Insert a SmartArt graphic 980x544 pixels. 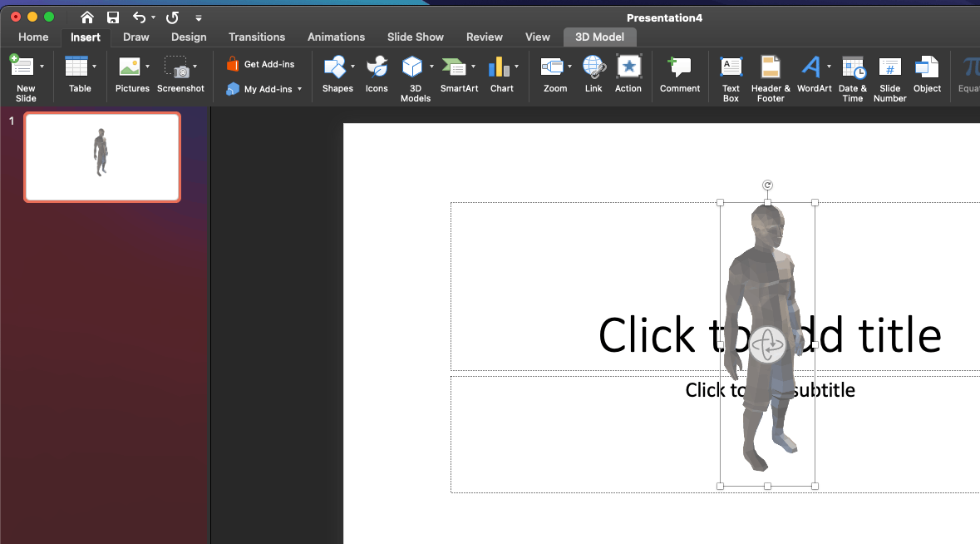click(455, 67)
